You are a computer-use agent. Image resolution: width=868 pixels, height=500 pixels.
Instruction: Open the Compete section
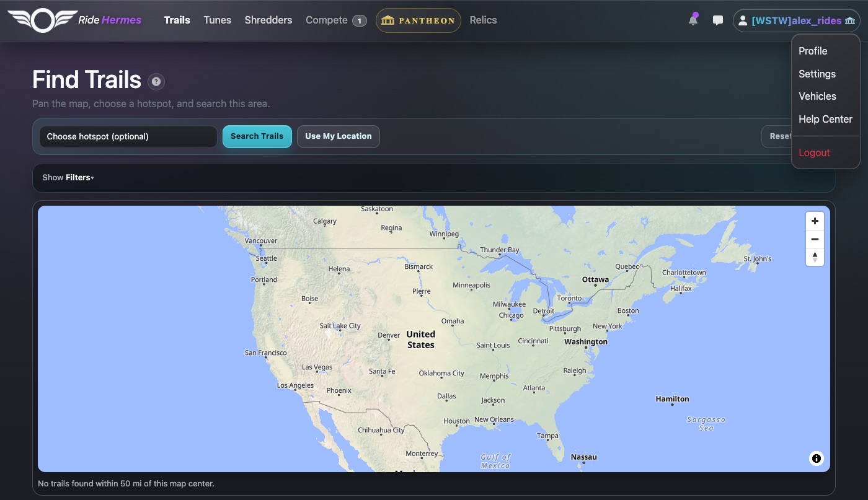pos(327,20)
